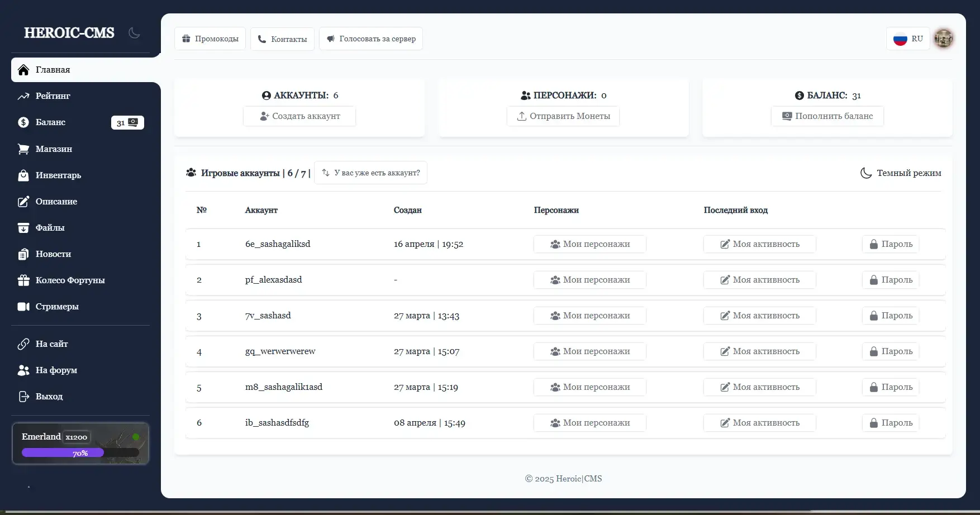This screenshot has width=980, height=515.
Task: Click the Пополнить баланс button
Action: pyautogui.click(x=827, y=116)
